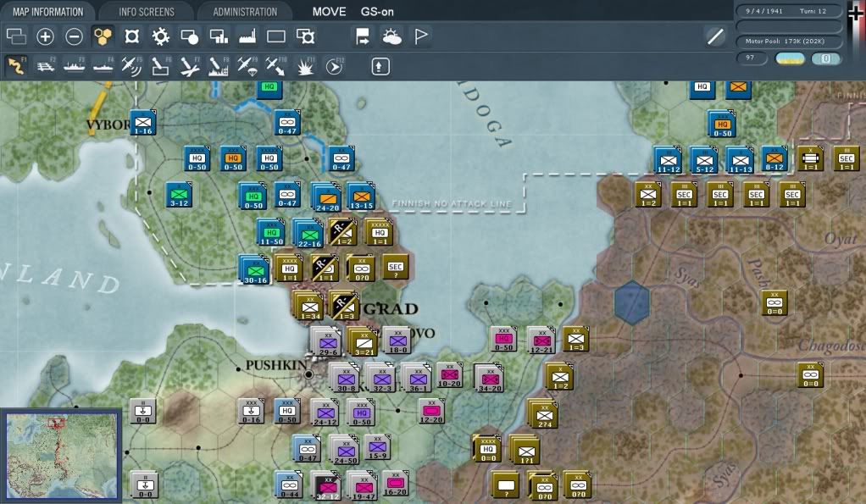The height and width of the screenshot is (504, 866).
Task: Zoom out with the minus icon
Action: 74,36
